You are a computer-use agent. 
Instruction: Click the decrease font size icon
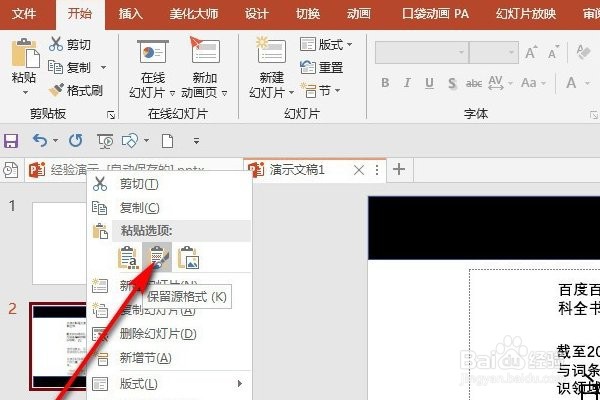(x=553, y=52)
